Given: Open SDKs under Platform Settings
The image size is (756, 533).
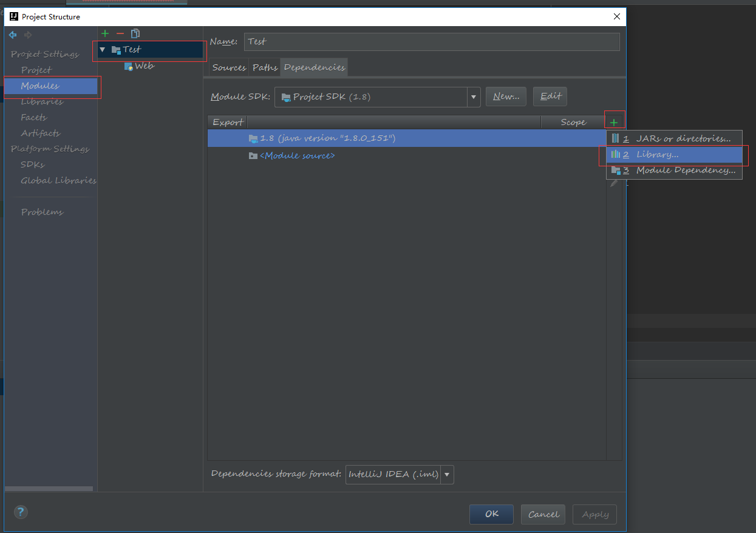Looking at the screenshot, I should 32,165.
